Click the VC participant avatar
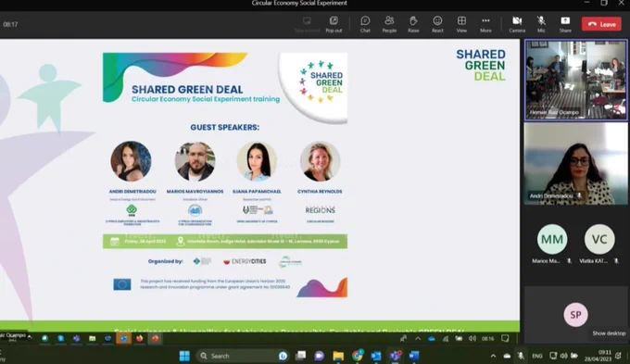The width and height of the screenshot is (630, 364). [599, 239]
